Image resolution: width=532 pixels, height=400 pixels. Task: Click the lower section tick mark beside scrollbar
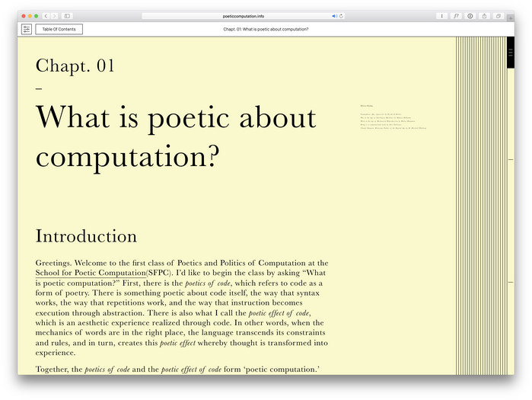tap(511, 282)
